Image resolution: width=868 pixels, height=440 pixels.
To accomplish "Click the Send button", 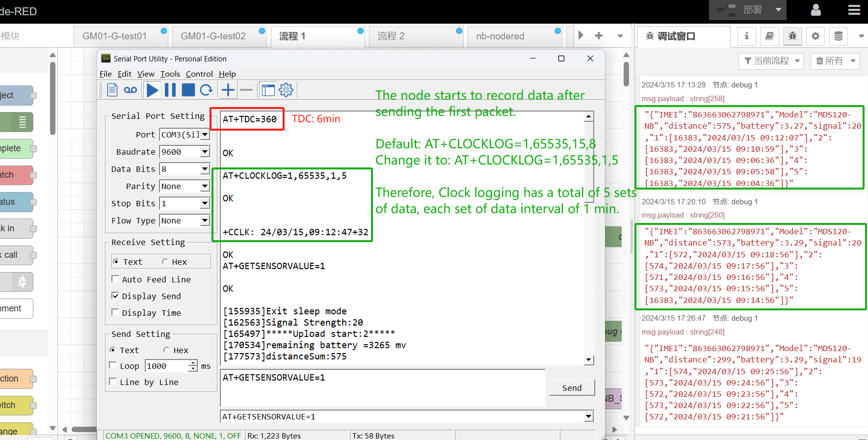I will click(572, 387).
